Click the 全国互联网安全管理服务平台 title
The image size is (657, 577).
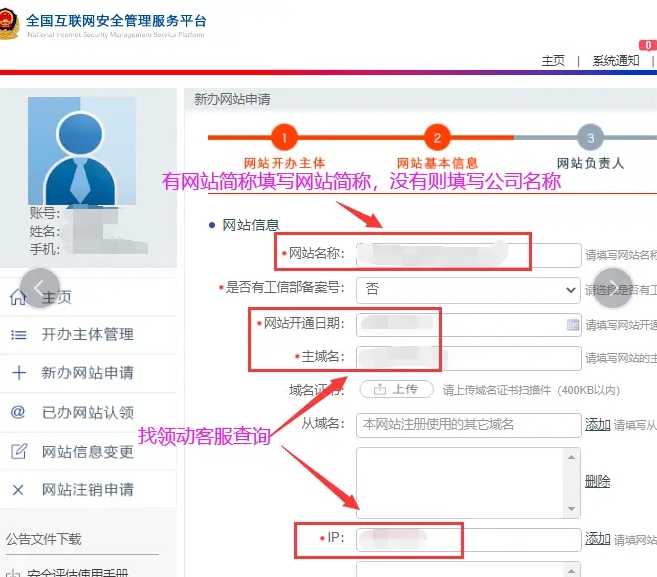(116, 21)
